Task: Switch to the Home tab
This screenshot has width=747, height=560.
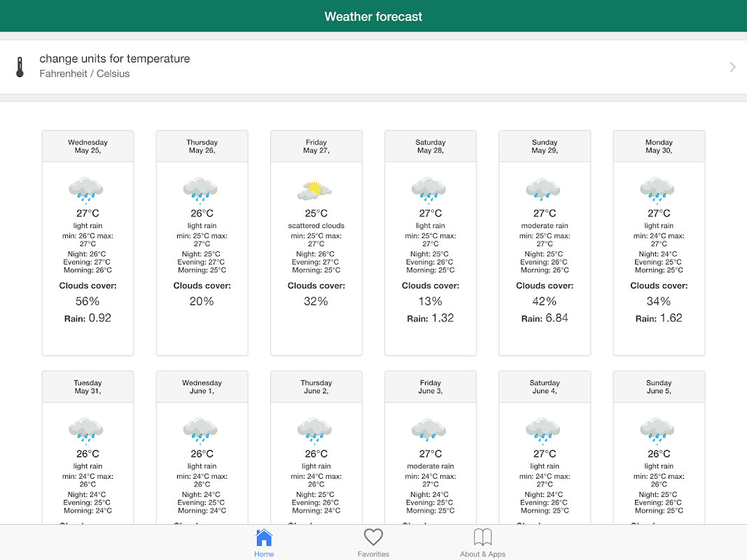Action: (263, 543)
